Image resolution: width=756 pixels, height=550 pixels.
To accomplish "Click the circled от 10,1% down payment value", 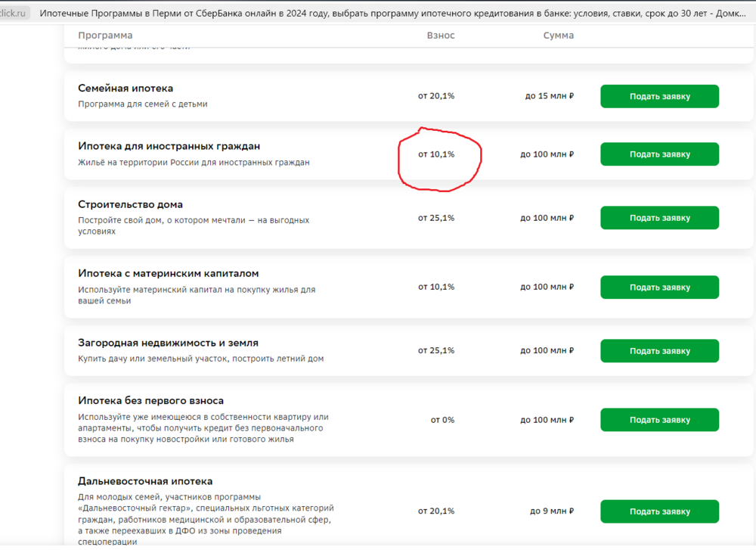I will (x=436, y=154).
